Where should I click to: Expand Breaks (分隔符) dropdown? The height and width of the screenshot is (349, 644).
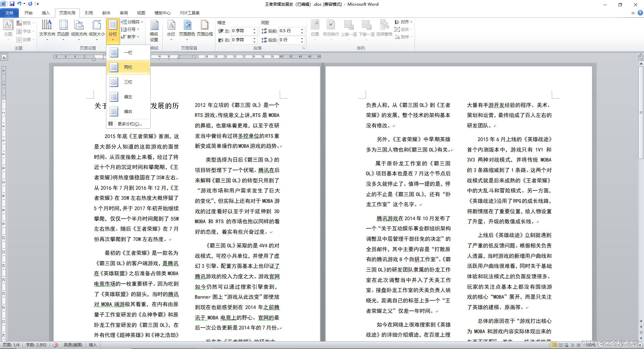coord(132,22)
